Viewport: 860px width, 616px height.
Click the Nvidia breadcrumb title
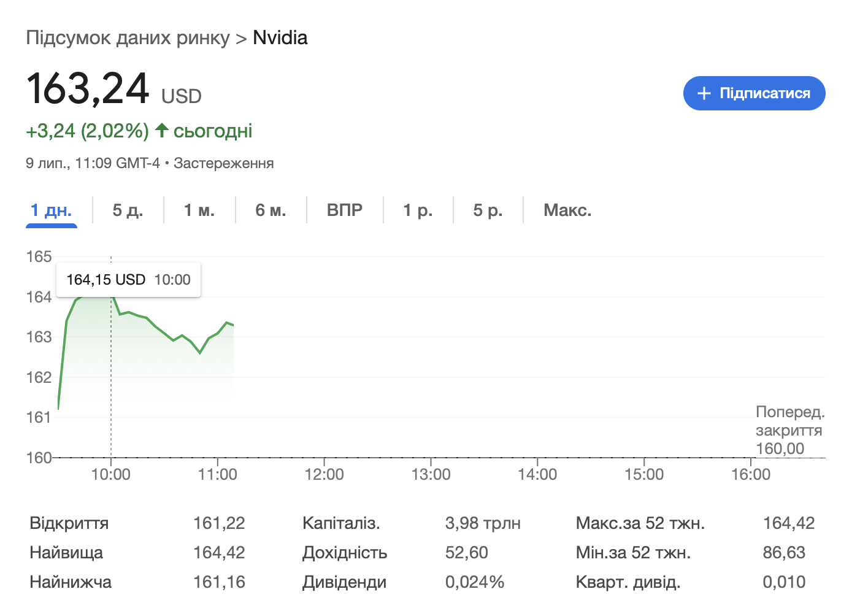tap(280, 38)
